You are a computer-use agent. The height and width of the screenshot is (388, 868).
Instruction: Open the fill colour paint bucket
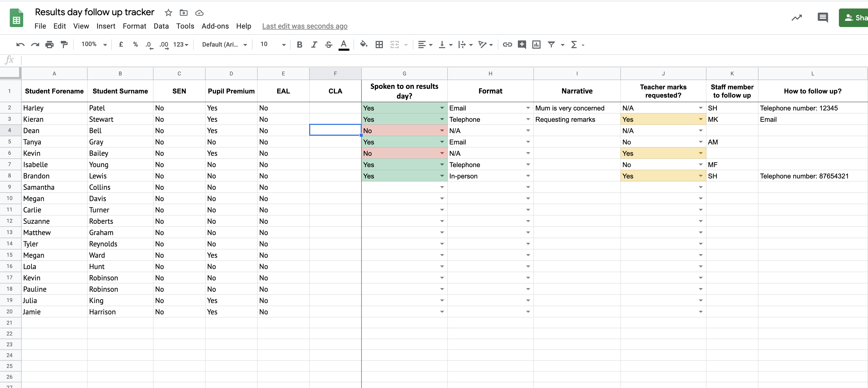point(363,44)
